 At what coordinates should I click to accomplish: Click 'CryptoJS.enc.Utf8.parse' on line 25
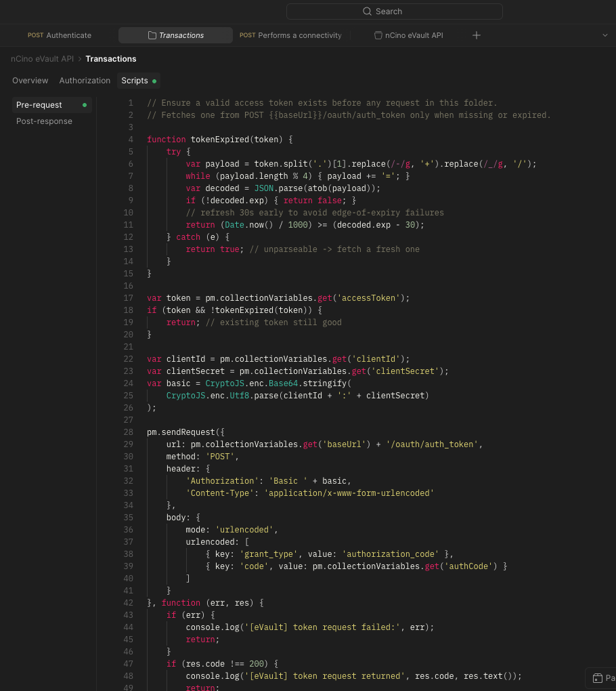point(222,396)
